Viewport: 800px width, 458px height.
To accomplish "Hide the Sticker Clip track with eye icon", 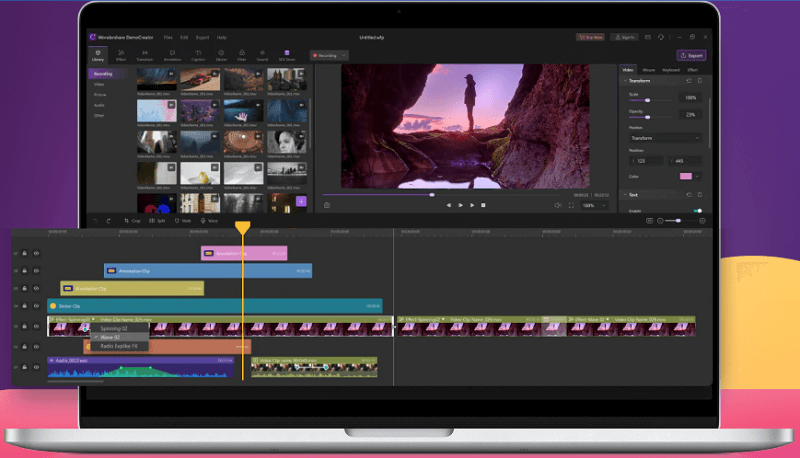I will [x=36, y=306].
